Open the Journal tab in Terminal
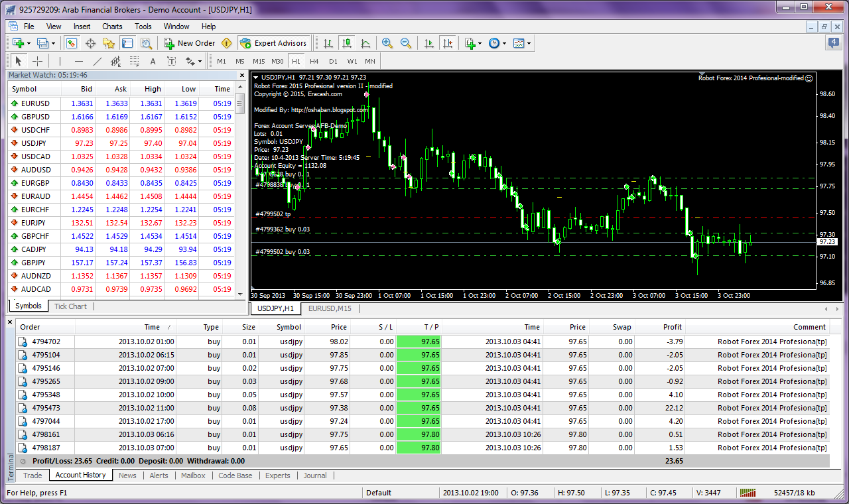 315,475
